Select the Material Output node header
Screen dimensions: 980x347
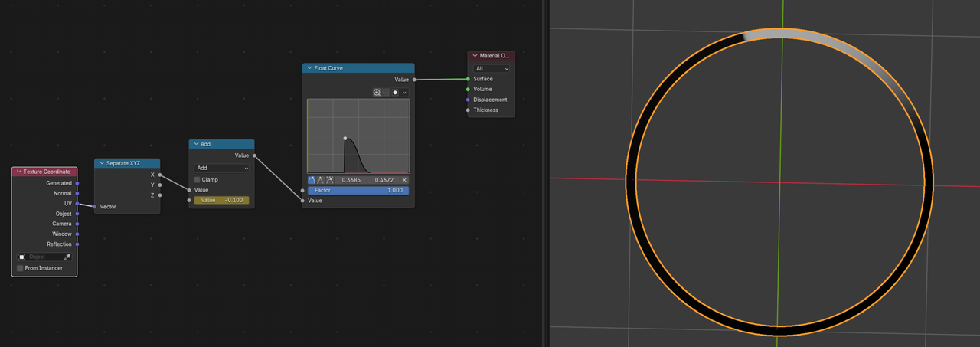pos(491,56)
